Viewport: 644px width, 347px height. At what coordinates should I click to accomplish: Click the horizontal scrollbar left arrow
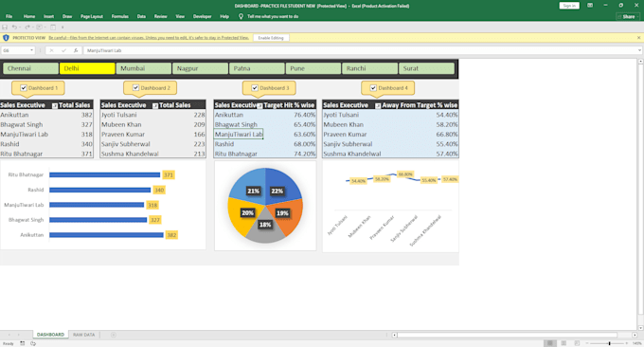394,335
